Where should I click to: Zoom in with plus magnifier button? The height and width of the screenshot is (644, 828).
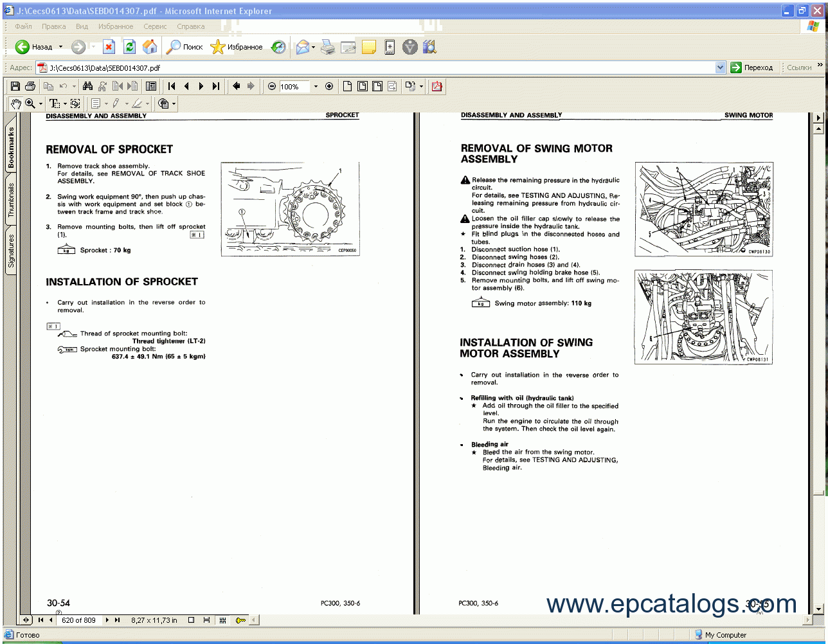329,86
